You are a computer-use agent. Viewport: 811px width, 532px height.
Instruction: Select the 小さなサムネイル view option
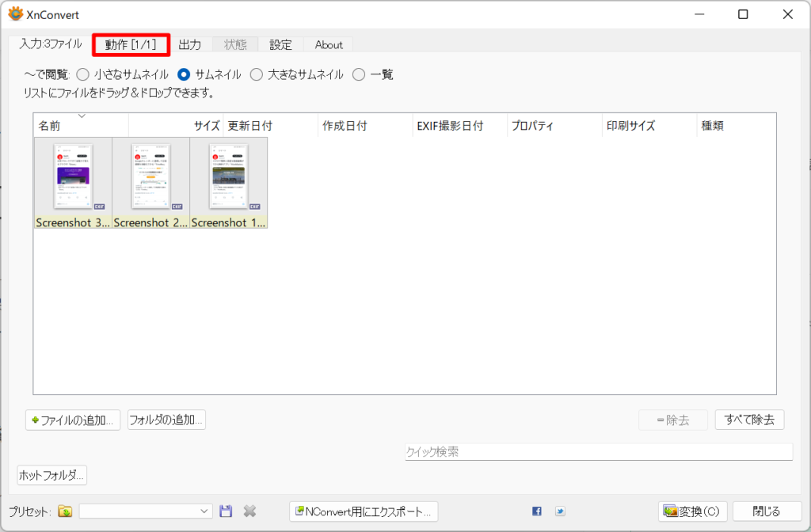tap(83, 74)
